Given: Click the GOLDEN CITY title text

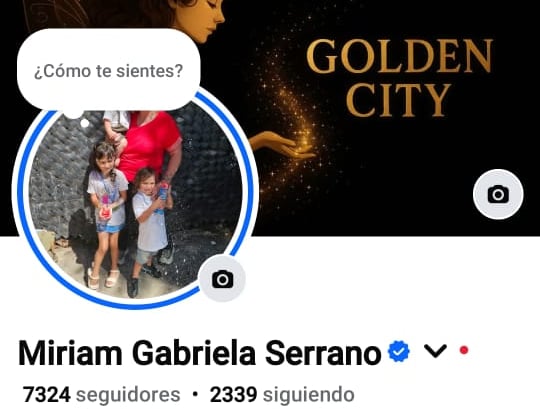Looking at the screenshot, I should point(399,77).
